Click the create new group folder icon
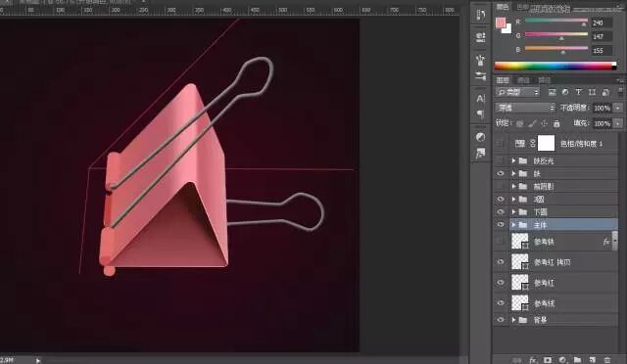The image size is (627, 364). point(577,360)
